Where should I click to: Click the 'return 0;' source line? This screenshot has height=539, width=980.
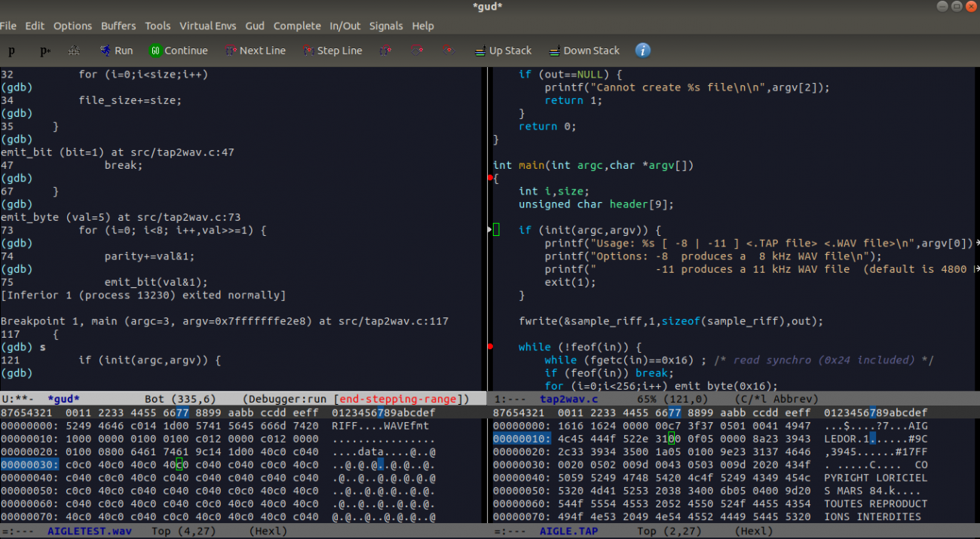tap(548, 126)
